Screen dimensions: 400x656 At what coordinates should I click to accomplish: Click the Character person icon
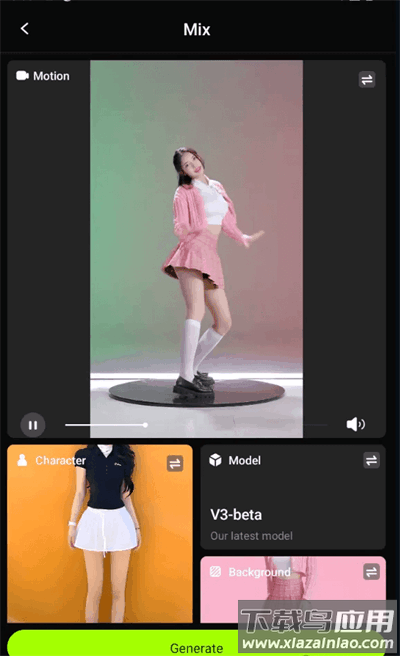coord(22,460)
